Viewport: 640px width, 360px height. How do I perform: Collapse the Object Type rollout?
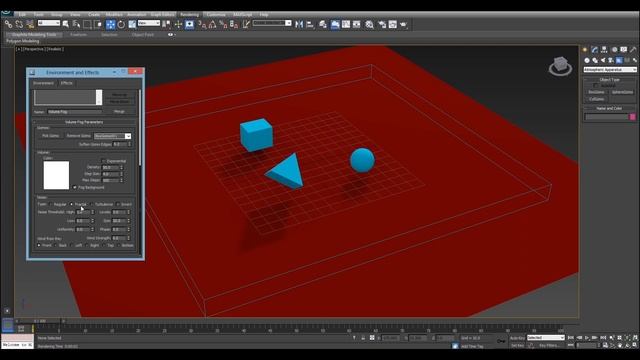(x=609, y=80)
